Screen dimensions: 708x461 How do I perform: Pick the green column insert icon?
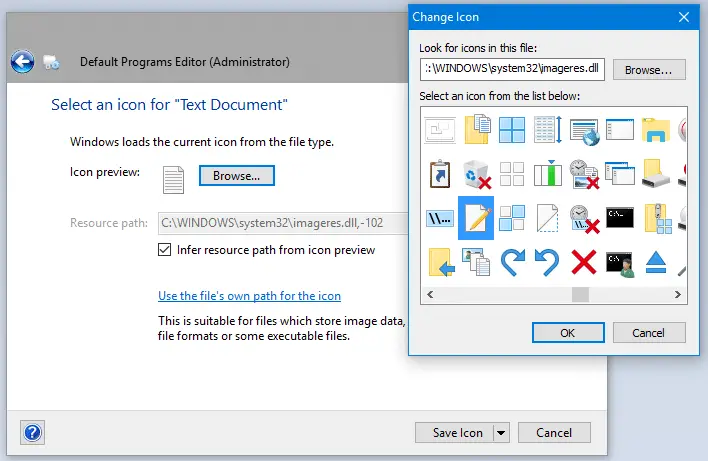pos(548,173)
